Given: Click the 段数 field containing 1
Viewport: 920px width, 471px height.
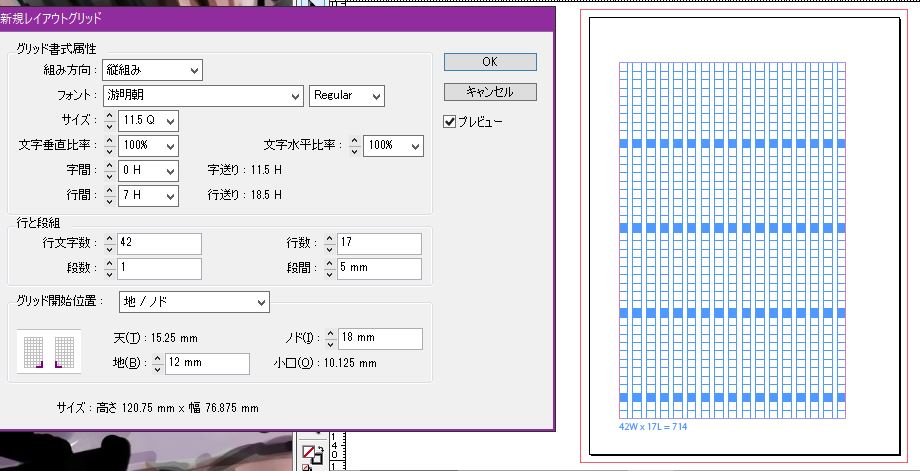Looking at the screenshot, I should (160, 269).
